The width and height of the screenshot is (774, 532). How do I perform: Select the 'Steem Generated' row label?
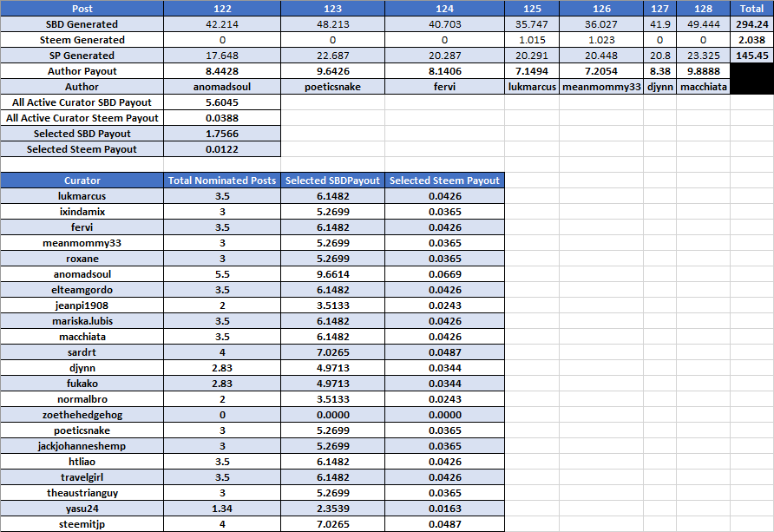click(x=82, y=40)
